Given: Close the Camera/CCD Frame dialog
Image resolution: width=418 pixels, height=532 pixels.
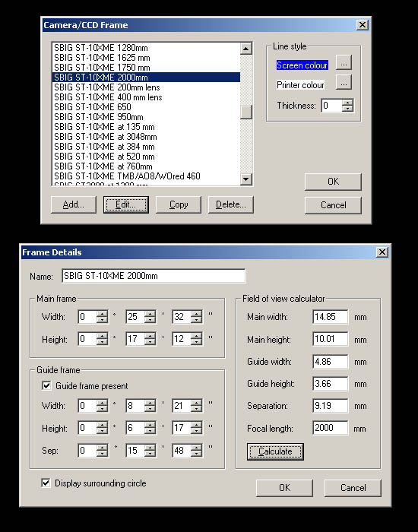Looking at the screenshot, I should (x=363, y=25).
